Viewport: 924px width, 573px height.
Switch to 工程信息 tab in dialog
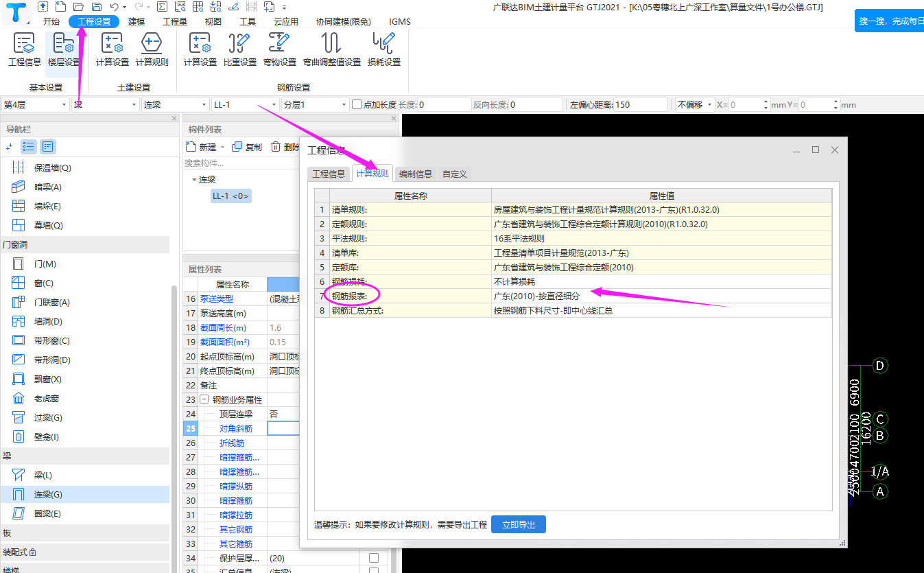[329, 174]
